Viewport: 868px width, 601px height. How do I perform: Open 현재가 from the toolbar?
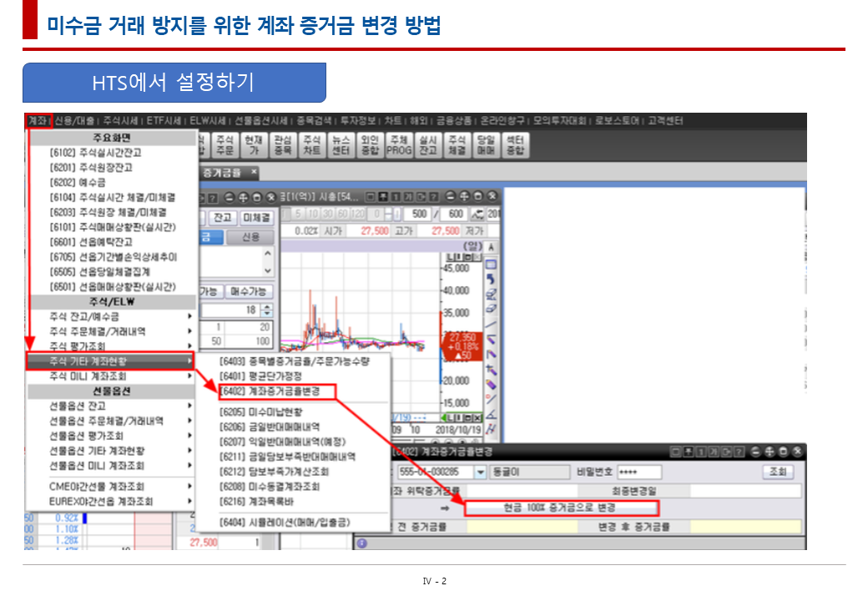click(x=254, y=145)
